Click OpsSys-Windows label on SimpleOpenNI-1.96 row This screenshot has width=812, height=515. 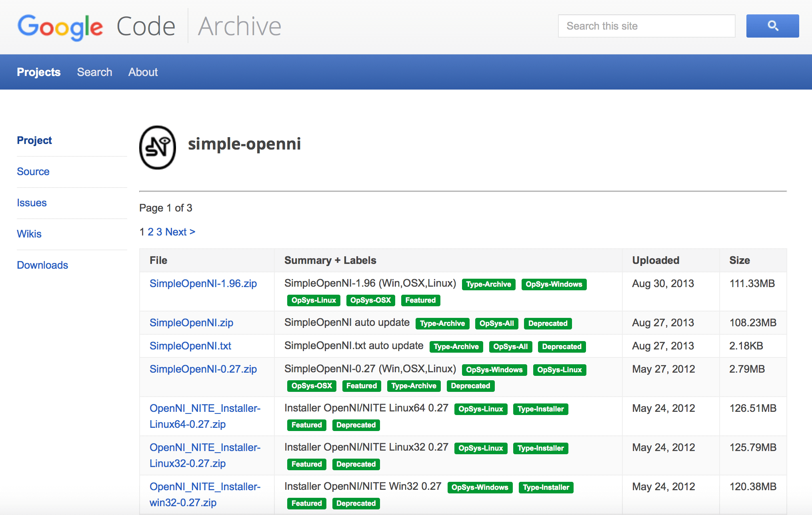pyautogui.click(x=554, y=284)
